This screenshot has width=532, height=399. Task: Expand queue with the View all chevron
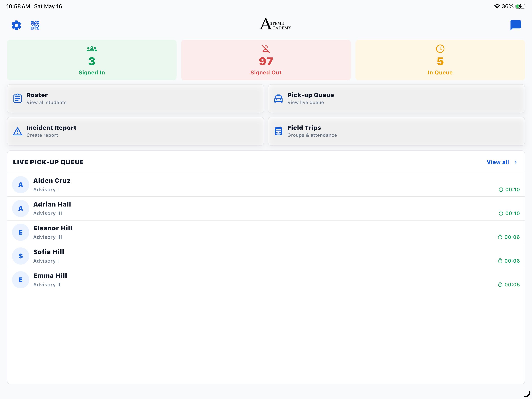516,162
